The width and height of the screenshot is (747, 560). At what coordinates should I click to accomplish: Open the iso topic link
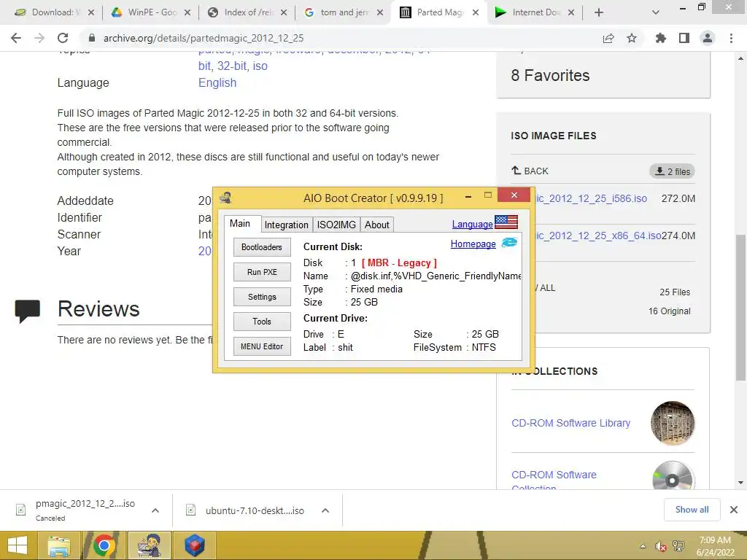(260, 66)
